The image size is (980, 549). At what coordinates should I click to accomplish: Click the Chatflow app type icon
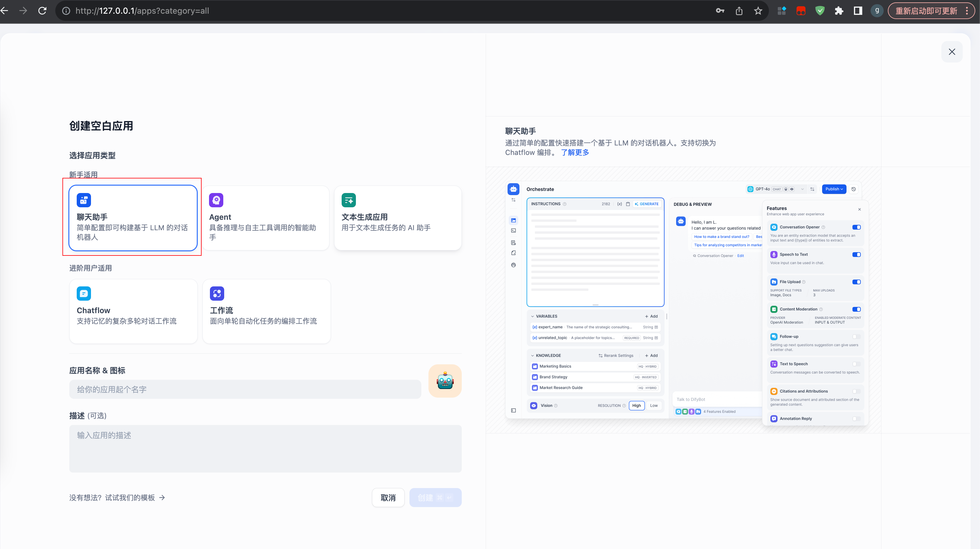point(84,293)
